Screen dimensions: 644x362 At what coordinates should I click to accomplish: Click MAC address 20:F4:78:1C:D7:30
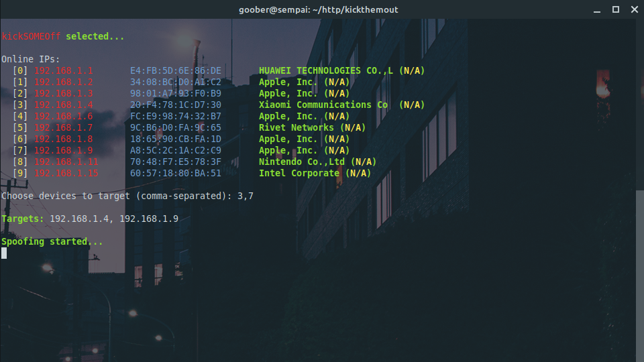[x=176, y=105]
